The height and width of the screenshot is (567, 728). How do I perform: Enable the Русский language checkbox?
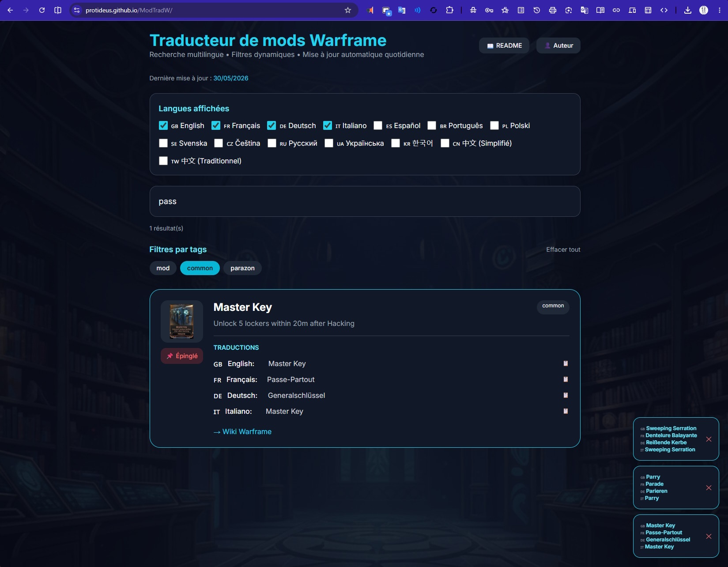[x=272, y=143]
